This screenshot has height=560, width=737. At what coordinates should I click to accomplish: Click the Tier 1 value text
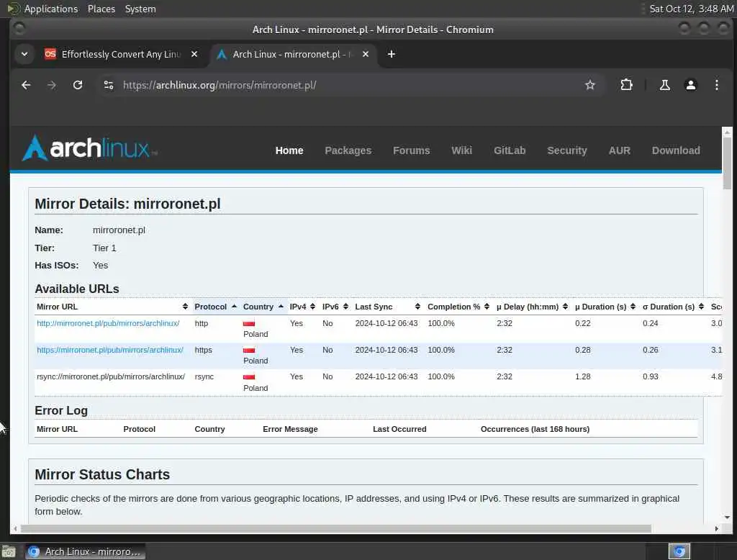coord(104,248)
